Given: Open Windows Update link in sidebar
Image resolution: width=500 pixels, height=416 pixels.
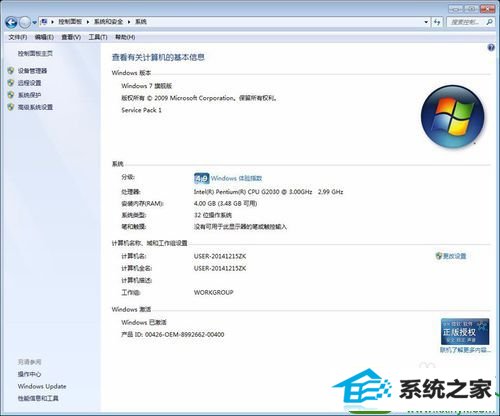Looking at the screenshot, I should pyautogui.click(x=42, y=386).
